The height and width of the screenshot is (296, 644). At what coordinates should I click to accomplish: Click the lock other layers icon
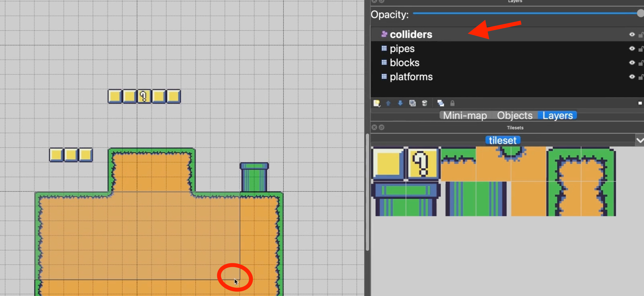[452, 103]
